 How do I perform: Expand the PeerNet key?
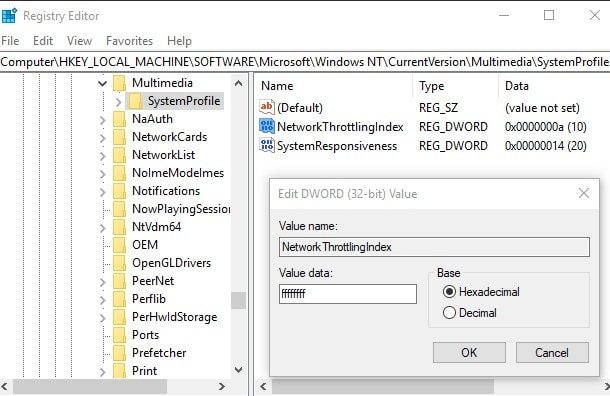pyautogui.click(x=102, y=282)
